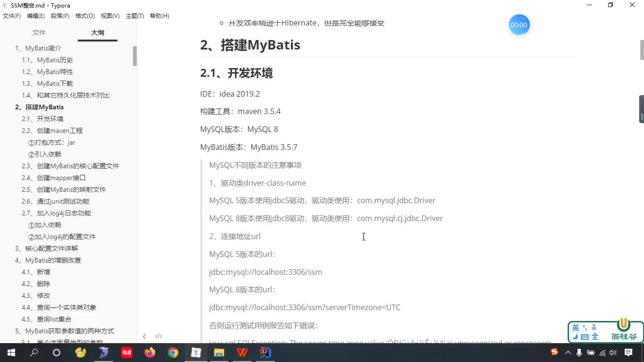Jump to 2.3、创建MyBatis的核心配置文件
This screenshot has height=362, width=644.
70,166
